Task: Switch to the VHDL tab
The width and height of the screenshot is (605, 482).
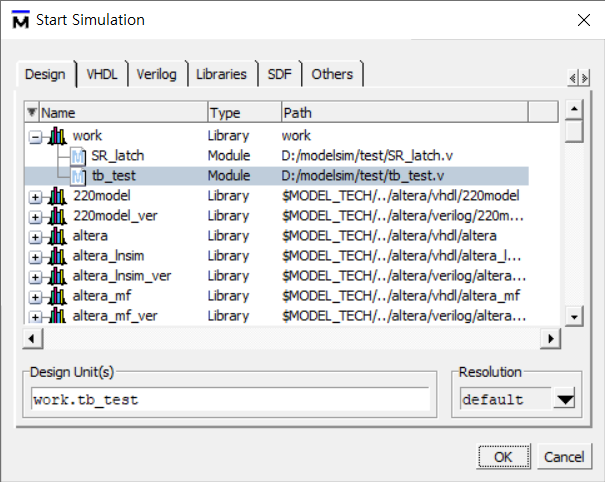Action: coord(102,74)
